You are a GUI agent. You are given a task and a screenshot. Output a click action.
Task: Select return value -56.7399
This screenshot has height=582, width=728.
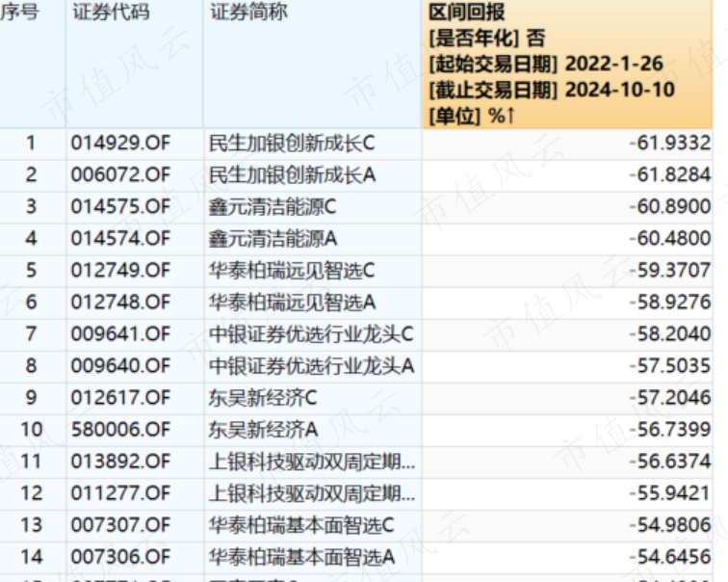click(670, 429)
